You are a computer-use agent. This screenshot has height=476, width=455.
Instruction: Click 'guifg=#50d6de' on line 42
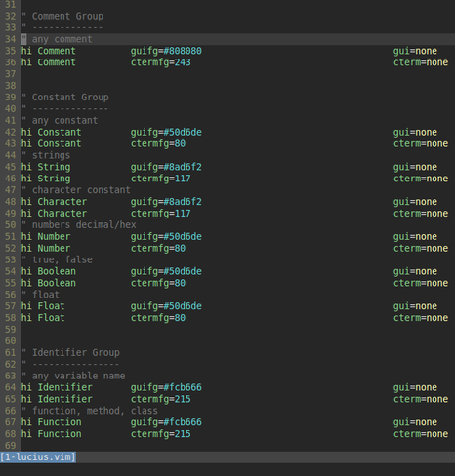coord(166,133)
